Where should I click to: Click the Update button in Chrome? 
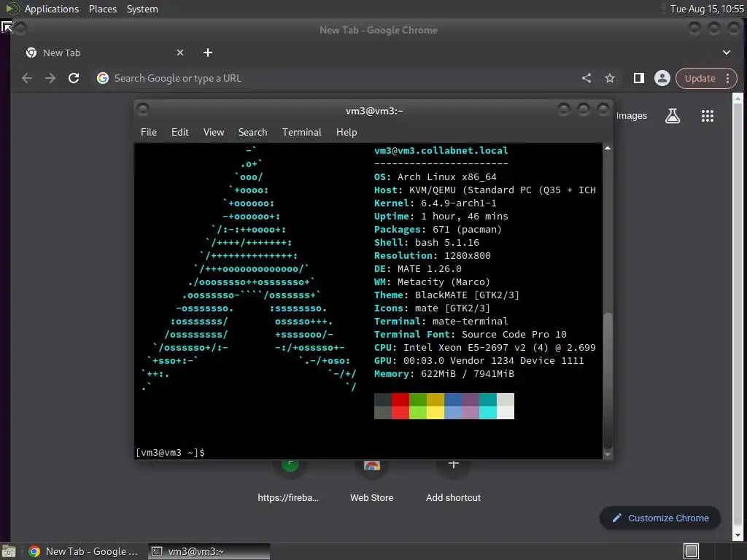[x=700, y=78]
